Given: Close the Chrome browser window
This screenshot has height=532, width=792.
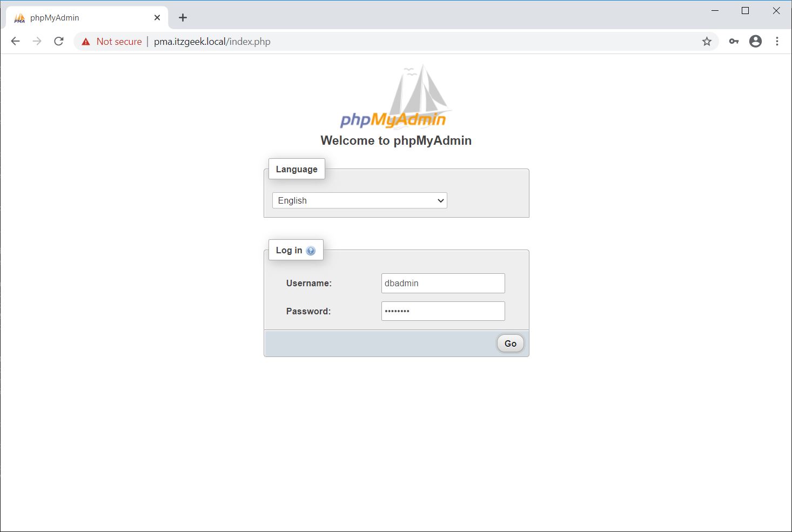Looking at the screenshot, I should pos(776,11).
